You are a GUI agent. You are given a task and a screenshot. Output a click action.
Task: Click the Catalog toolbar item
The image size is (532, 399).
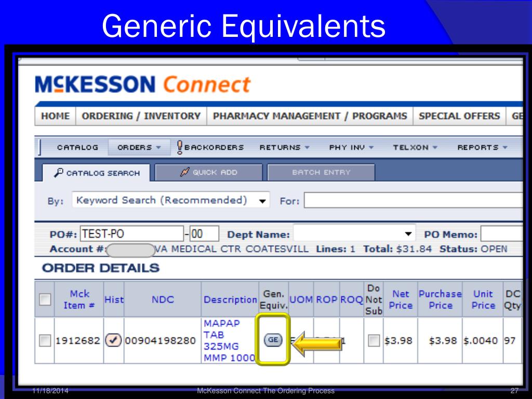coord(78,148)
